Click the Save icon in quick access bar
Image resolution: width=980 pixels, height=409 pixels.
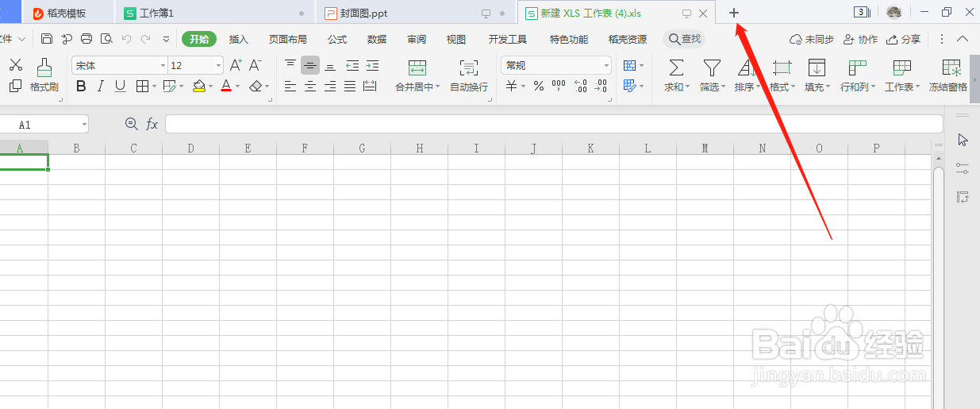(x=47, y=39)
